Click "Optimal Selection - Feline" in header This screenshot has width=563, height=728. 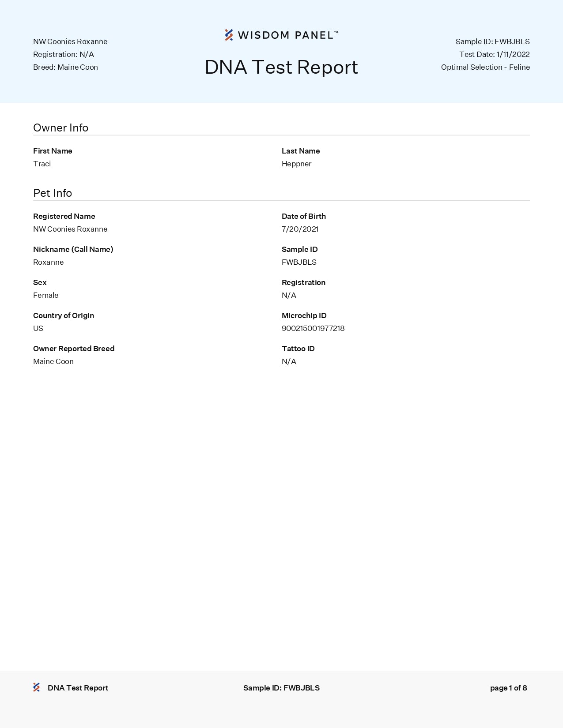click(x=485, y=67)
